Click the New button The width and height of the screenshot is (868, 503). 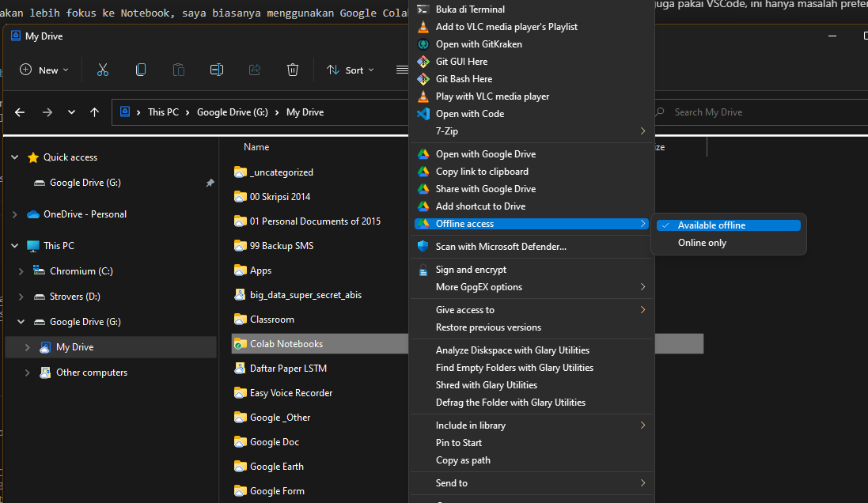point(44,70)
